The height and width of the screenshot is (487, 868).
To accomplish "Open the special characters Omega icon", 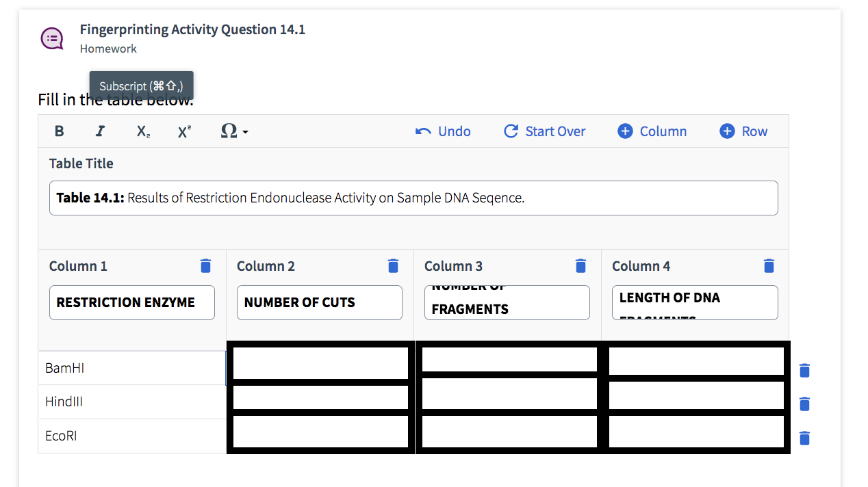I will (228, 131).
